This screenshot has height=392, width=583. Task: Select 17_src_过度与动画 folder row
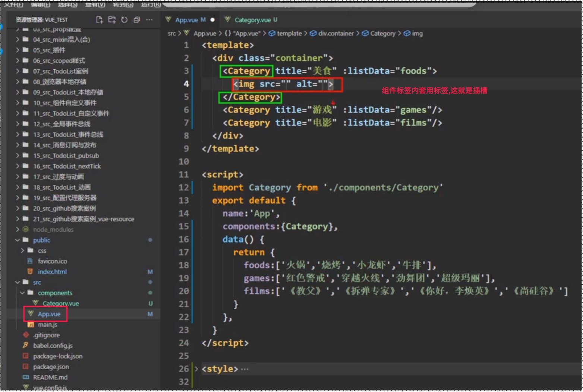coord(83,177)
